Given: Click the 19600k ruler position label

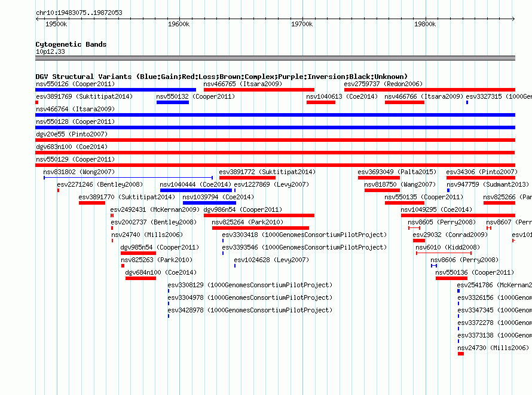Looking at the screenshot, I should [x=179, y=24].
